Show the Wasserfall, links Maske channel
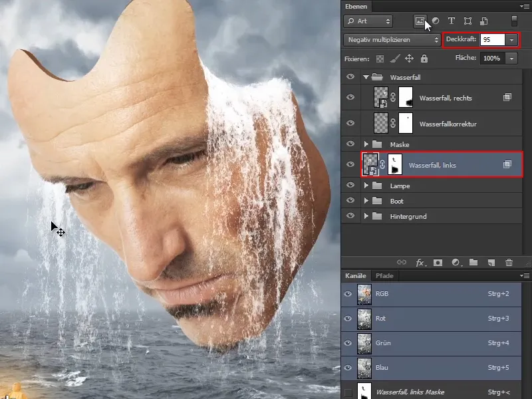Image resolution: width=532 pixels, height=399 pixels. [x=348, y=392]
